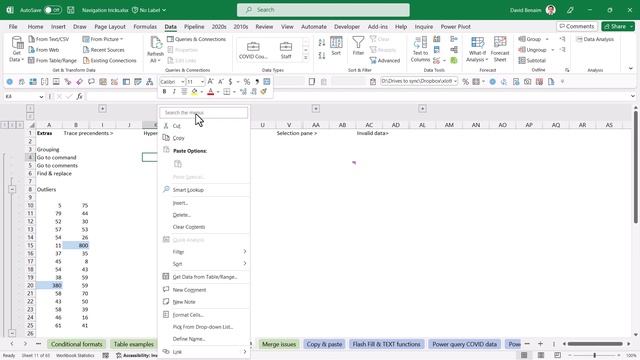Choose Copy from the context menu
This screenshot has height=360, width=640.
[x=205, y=138]
